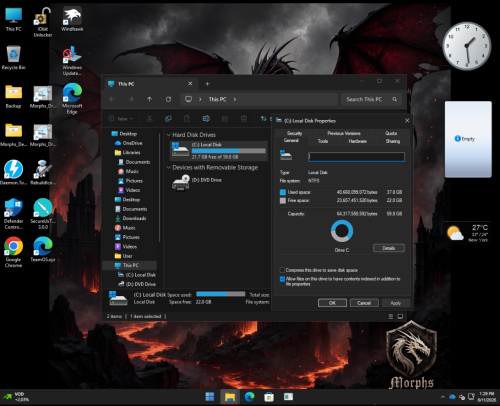Select the General tab in Properties
The width and height of the screenshot is (500, 406).
coord(291,141)
